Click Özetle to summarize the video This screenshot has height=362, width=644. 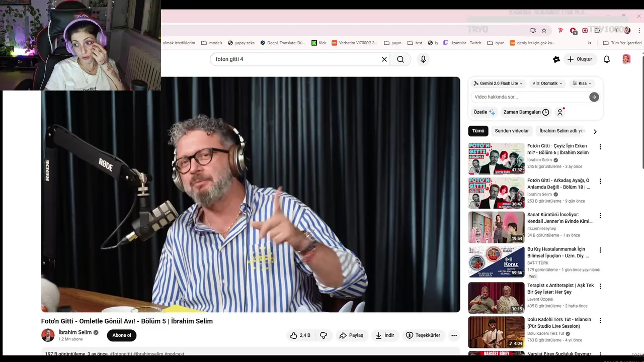click(484, 112)
